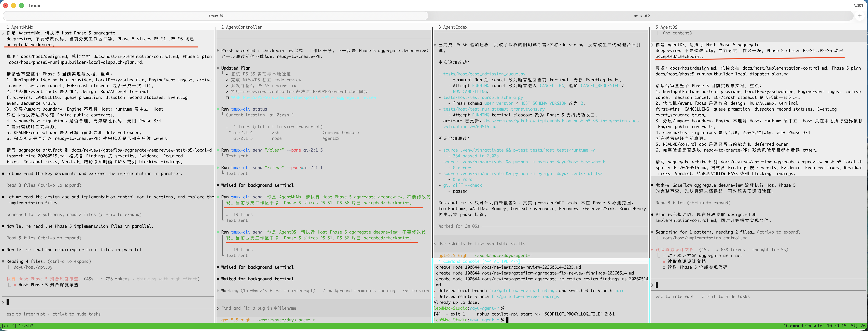Image resolution: width=868 pixels, height=331 pixels.
Task: Select the 2 AgentController pane title
Action: [x=242, y=27]
